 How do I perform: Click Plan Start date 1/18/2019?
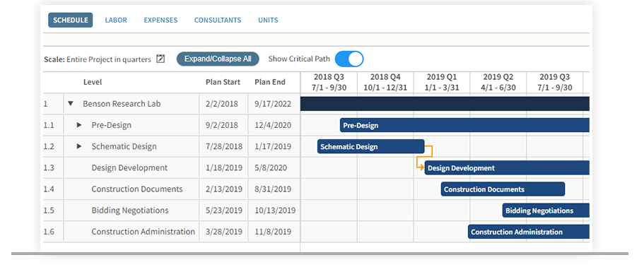[224, 168]
